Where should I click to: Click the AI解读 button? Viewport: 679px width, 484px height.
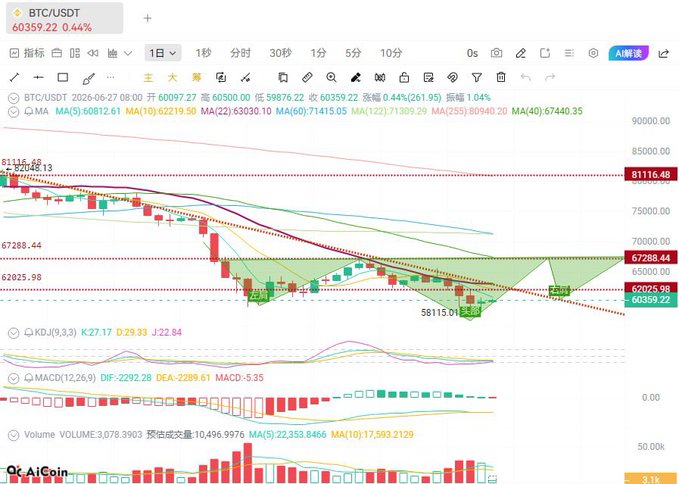[x=628, y=53]
